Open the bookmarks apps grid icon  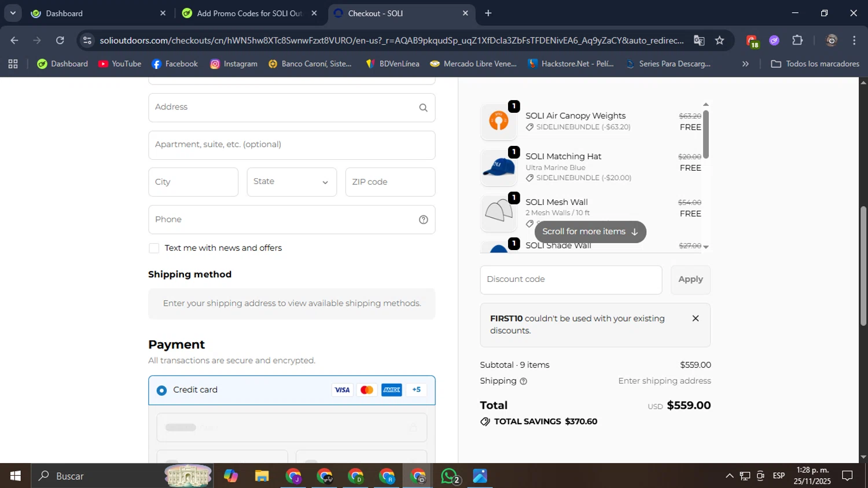(13, 64)
